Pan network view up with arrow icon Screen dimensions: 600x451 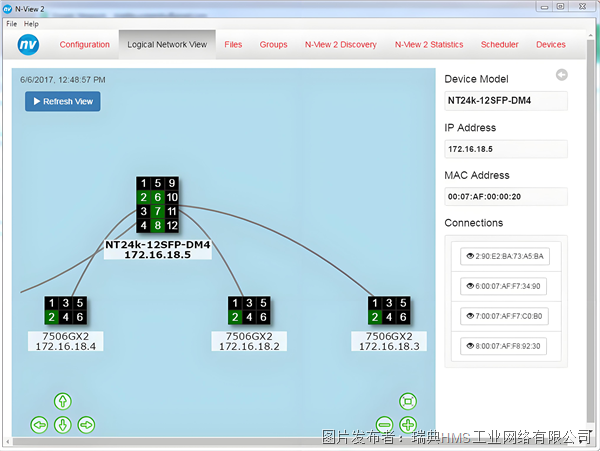click(x=63, y=401)
